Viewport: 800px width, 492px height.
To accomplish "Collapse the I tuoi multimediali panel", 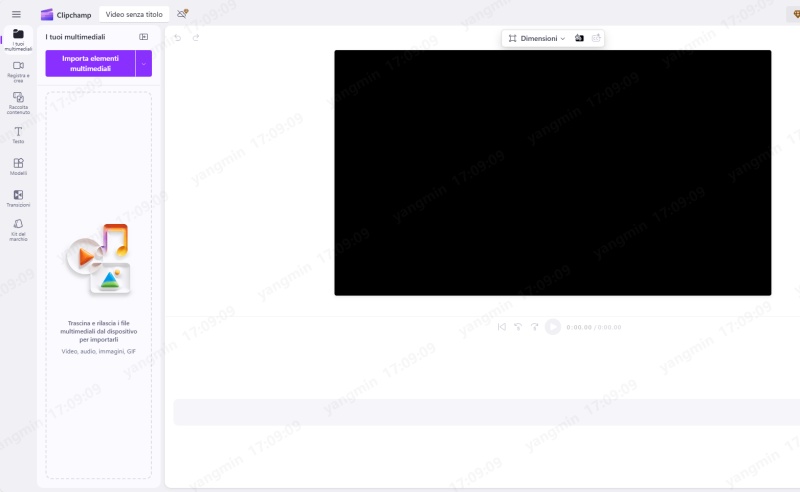I will [143, 37].
